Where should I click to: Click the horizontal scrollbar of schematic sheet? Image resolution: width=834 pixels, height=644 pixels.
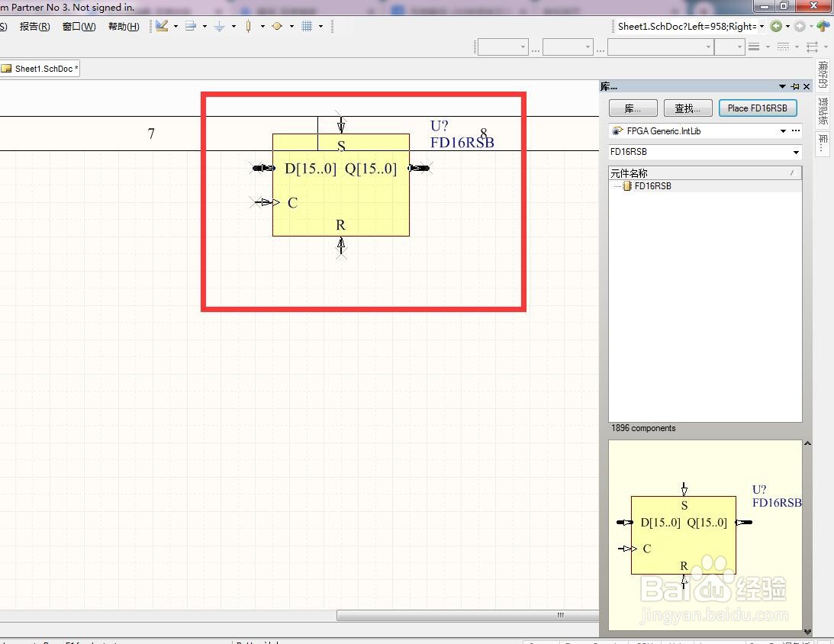click(468, 615)
